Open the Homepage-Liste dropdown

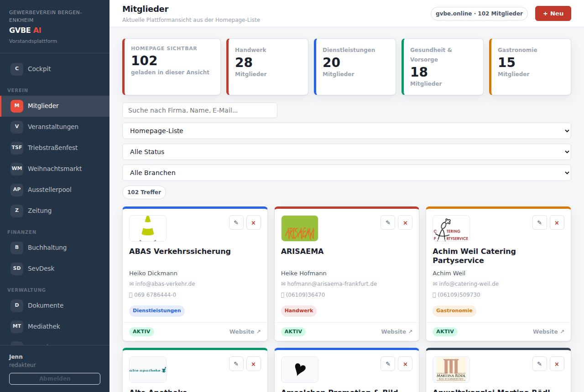click(x=347, y=131)
